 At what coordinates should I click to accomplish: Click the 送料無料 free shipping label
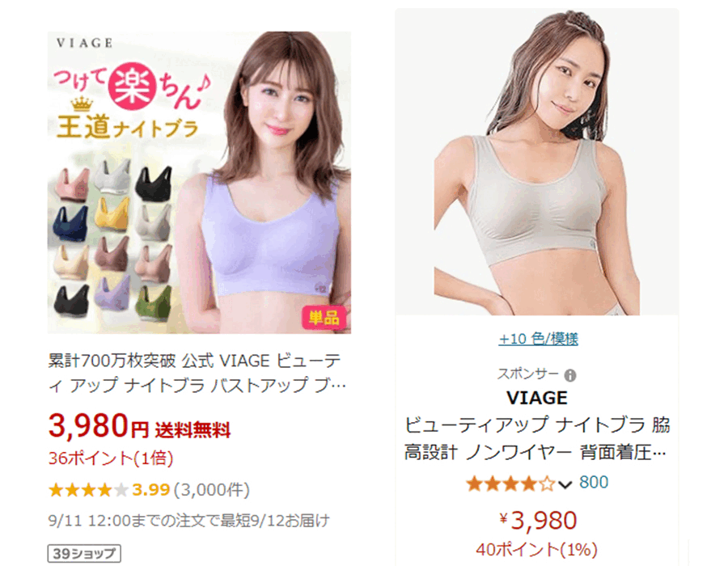193,430
